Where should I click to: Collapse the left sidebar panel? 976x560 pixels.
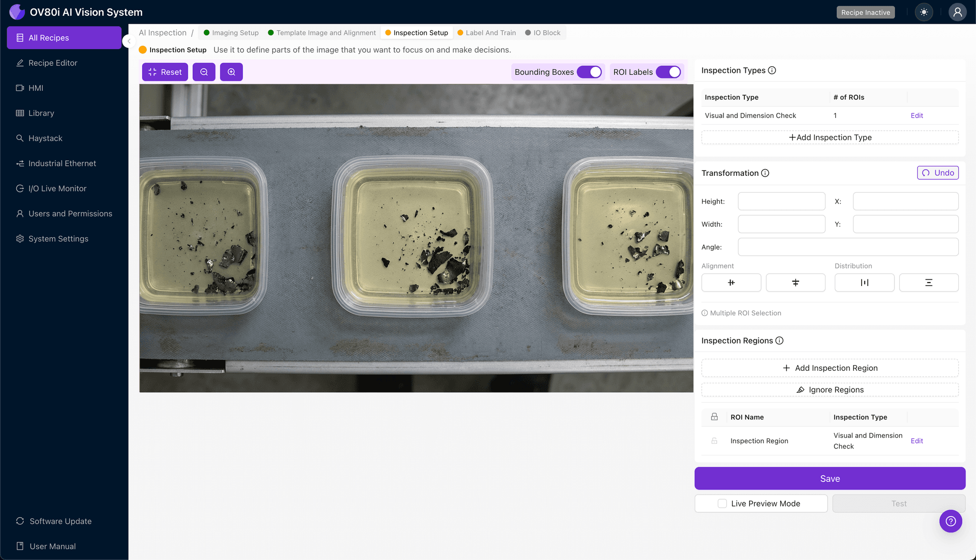pos(129,41)
